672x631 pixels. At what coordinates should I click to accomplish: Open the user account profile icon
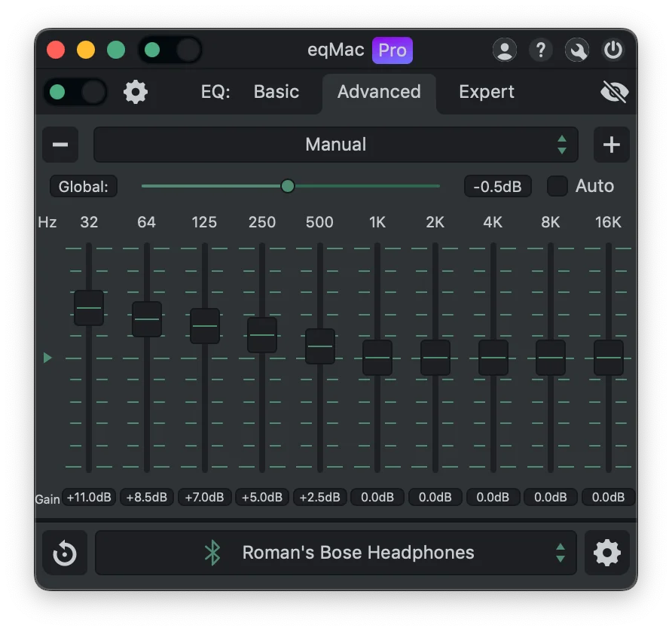point(505,50)
